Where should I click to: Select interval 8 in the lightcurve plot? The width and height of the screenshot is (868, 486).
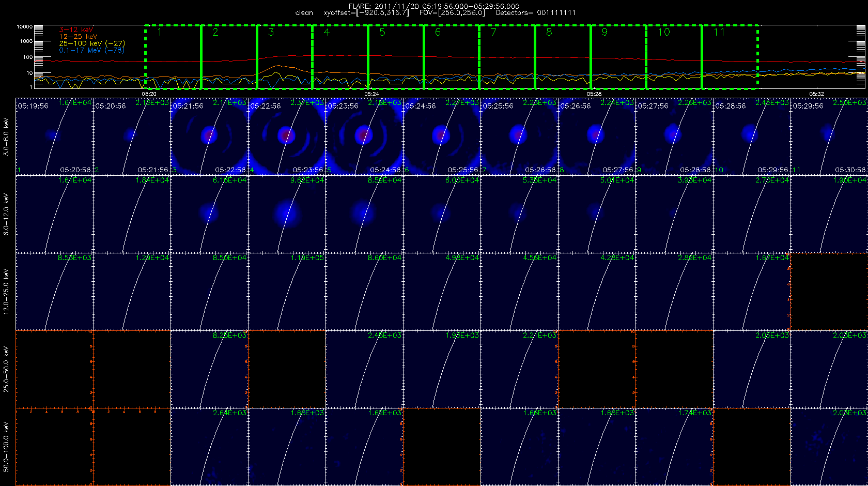click(x=563, y=57)
